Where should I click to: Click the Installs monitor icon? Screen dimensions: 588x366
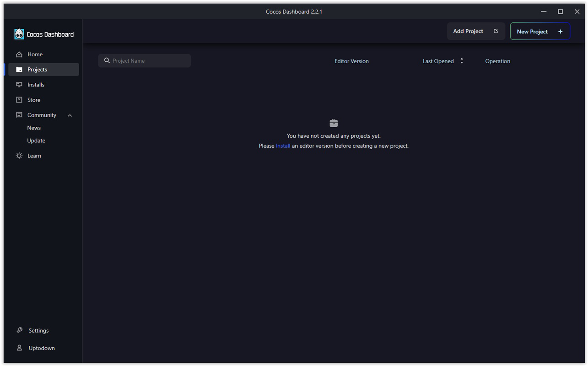tap(19, 85)
